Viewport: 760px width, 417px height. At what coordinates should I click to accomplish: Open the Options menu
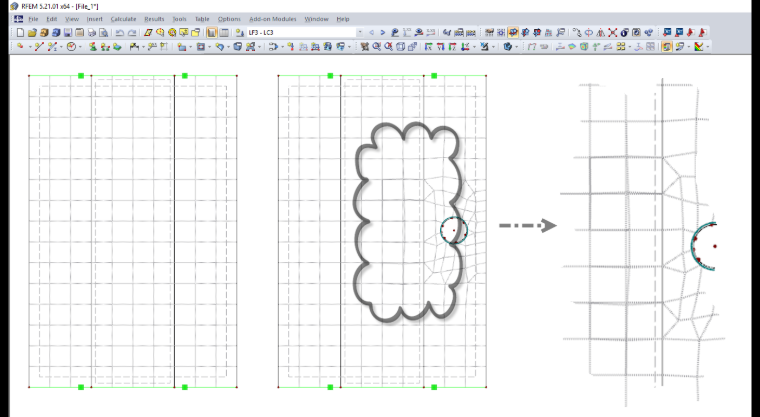click(x=229, y=19)
